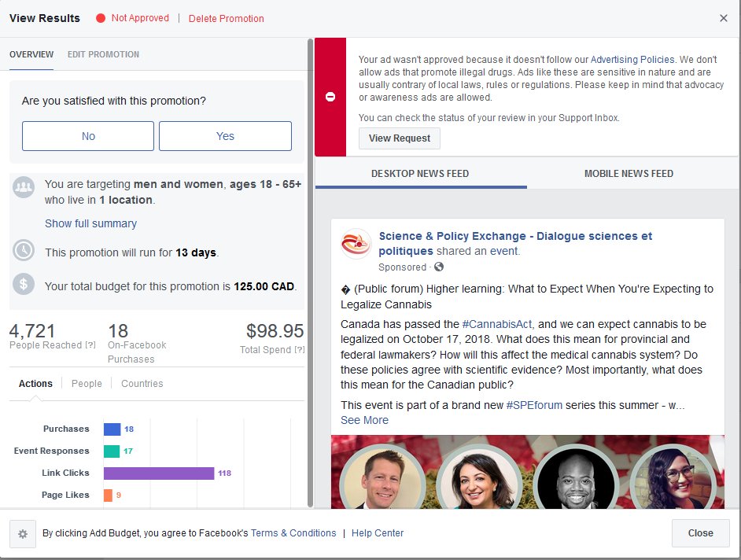Click the clock duration icon

point(23,250)
